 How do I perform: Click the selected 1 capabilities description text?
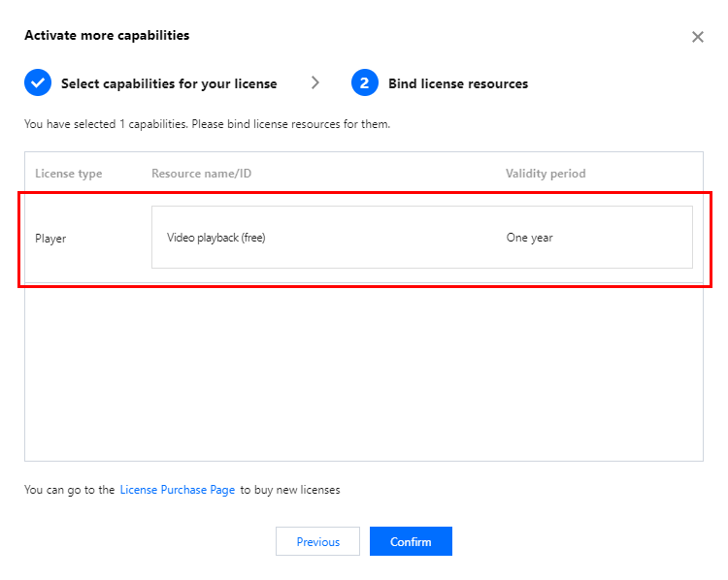[207, 124]
